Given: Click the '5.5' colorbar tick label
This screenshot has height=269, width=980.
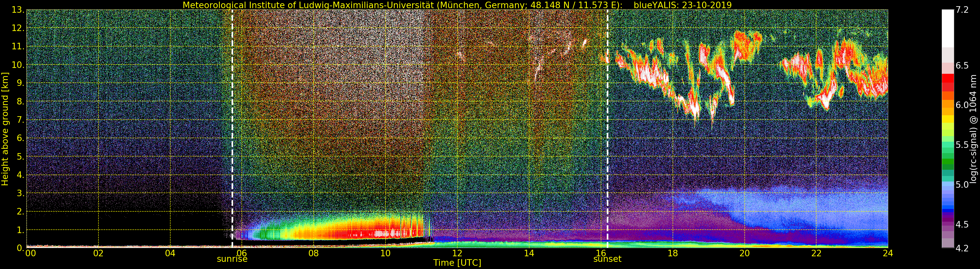Looking at the screenshot, I should tap(962, 145).
